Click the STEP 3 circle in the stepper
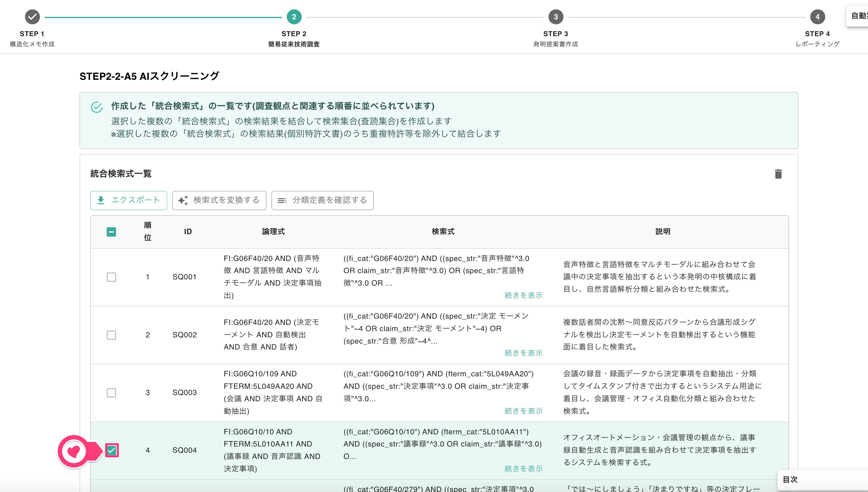 (556, 17)
